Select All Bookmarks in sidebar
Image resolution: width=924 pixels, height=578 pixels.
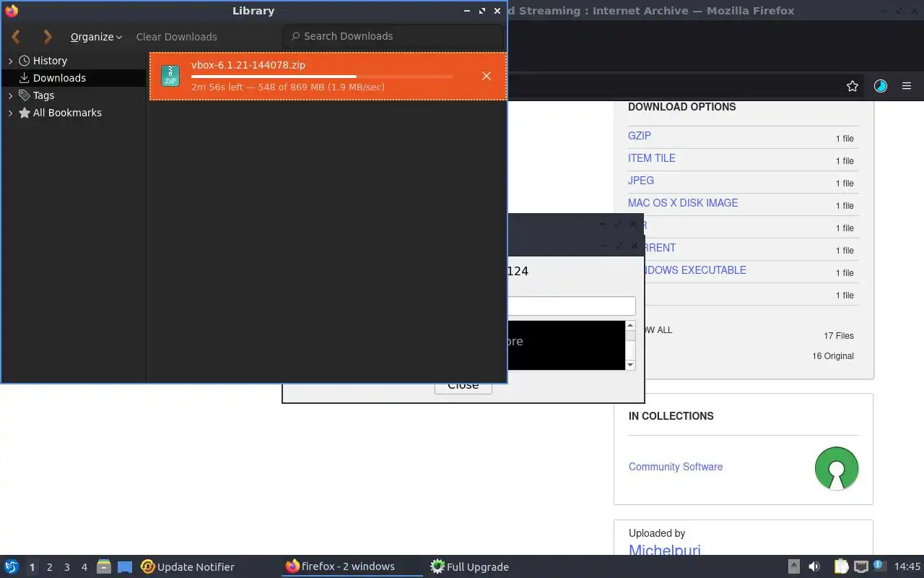pyautogui.click(x=67, y=113)
